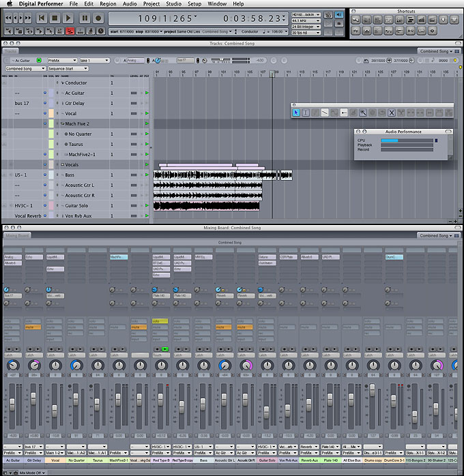Open the 24 Bit Integer format dropdown
This screenshot has height=476, width=464.
[x=306, y=27]
